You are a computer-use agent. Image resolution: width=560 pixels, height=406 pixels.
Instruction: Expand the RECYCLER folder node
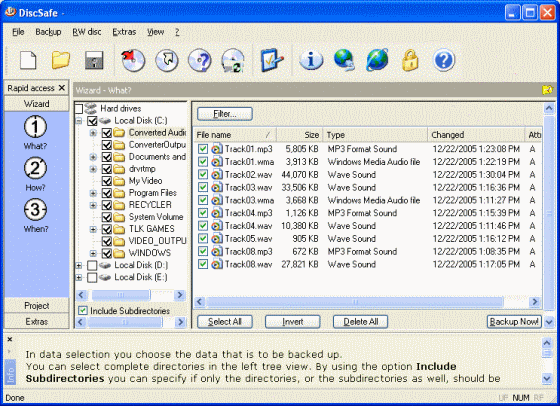coord(93,205)
